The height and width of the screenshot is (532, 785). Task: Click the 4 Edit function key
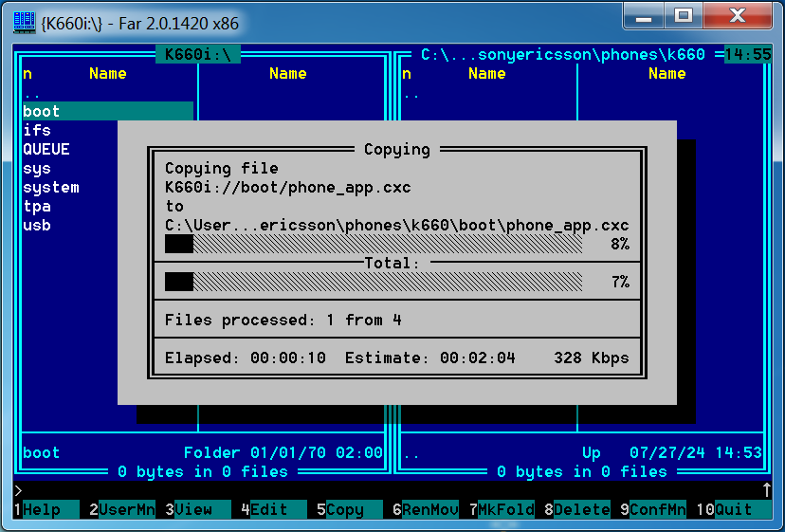274,509
